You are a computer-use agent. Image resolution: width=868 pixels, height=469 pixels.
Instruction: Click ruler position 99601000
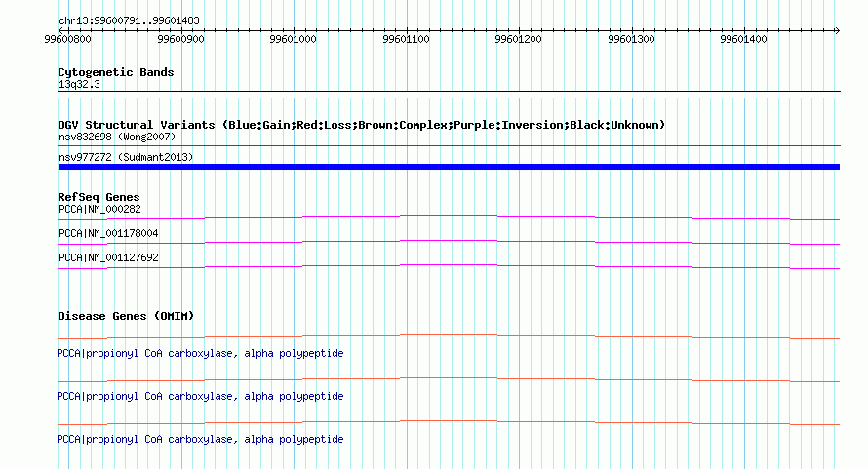pos(293,39)
